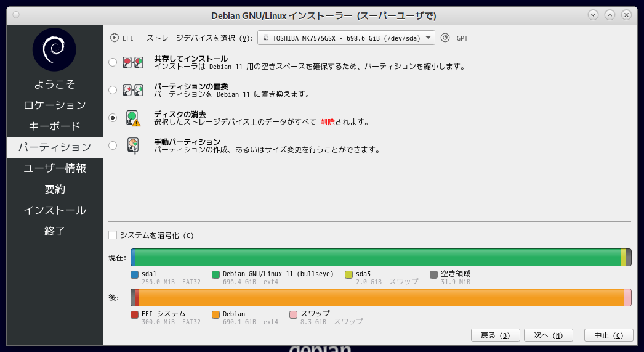The width and height of the screenshot is (644, 352).
Task: Click gray 空き領域 legend swatch
Action: tap(433, 275)
